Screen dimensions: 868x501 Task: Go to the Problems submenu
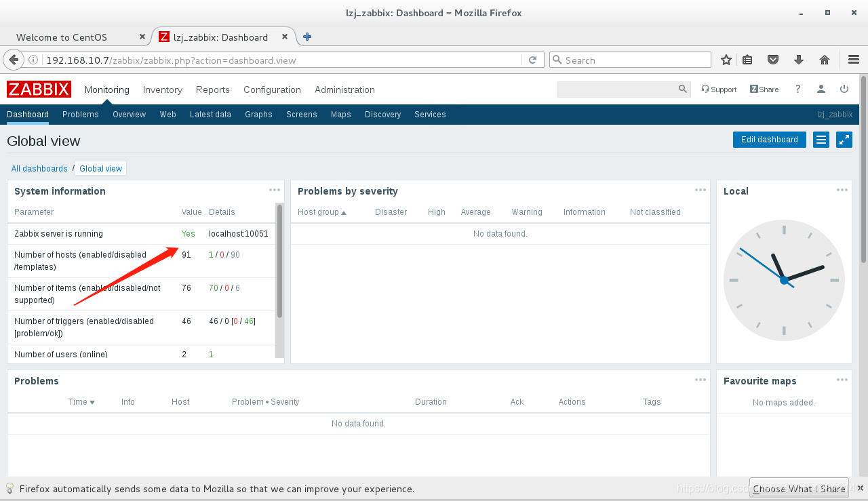81,115
